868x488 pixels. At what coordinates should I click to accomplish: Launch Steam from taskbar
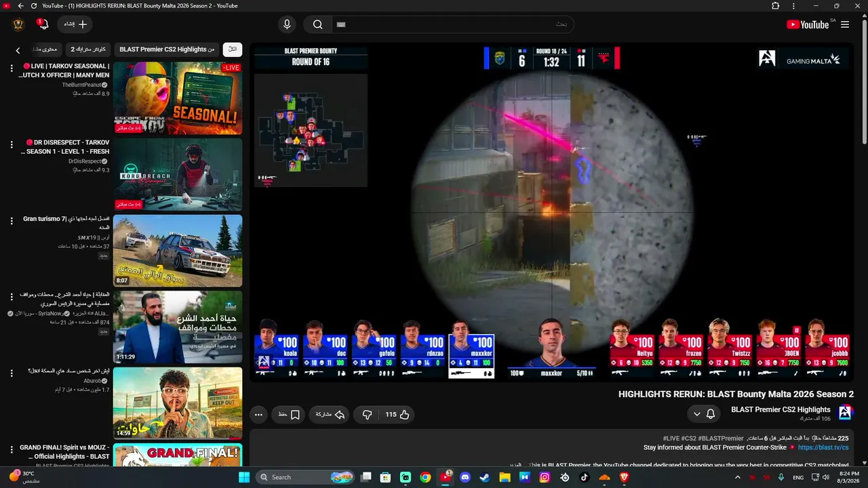point(485,477)
